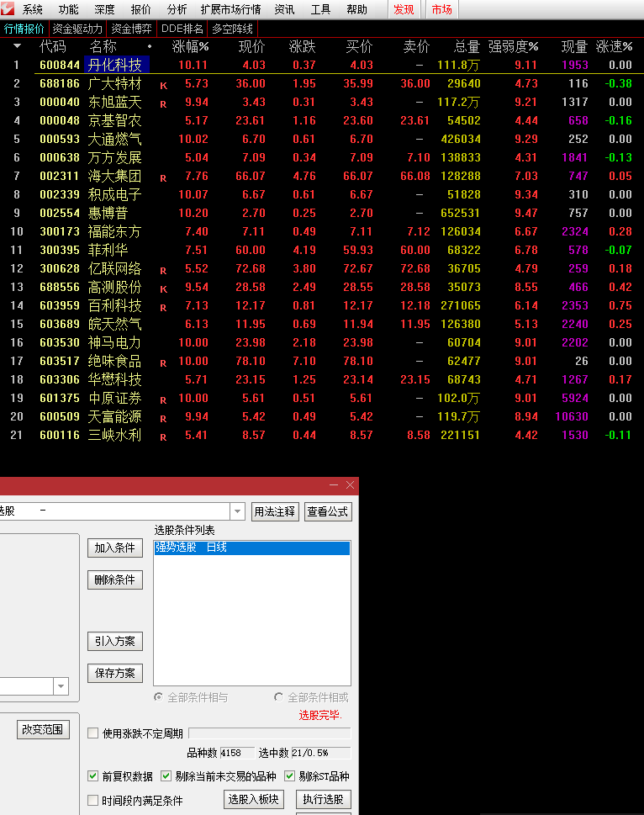644x815 pixels.
Task: Select stock name 神马电力
Action: (115, 342)
